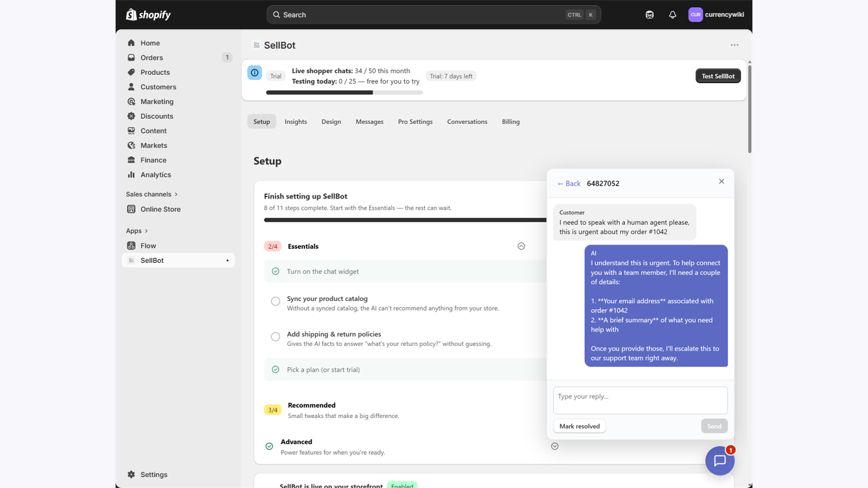Click the SellBot app header icon

coord(257,45)
